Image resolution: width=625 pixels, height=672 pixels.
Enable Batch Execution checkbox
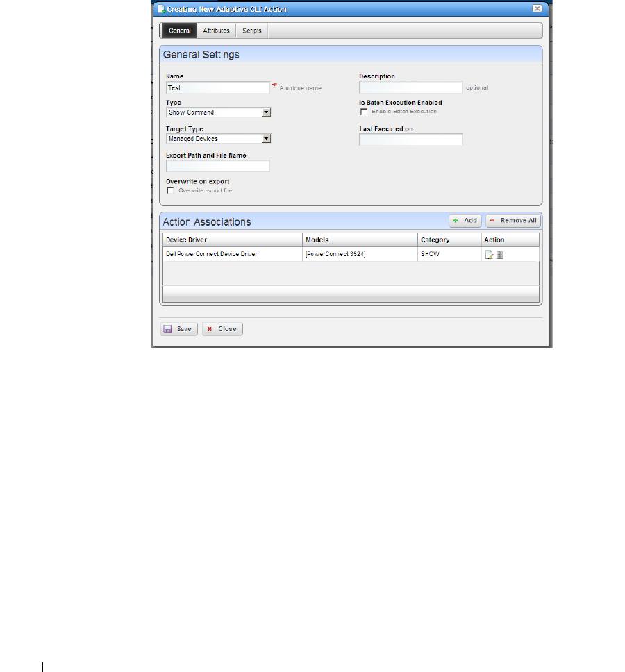click(364, 112)
